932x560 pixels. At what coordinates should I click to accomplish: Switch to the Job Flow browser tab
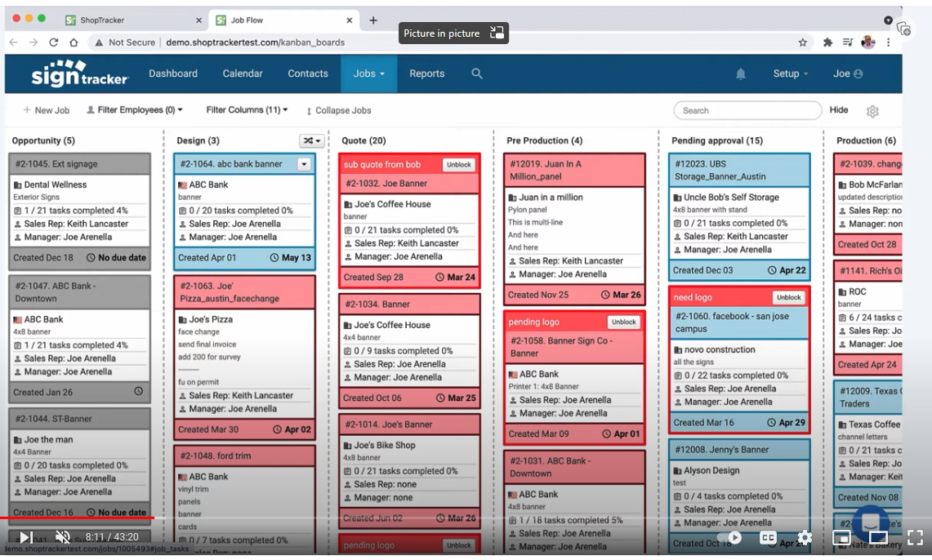click(x=284, y=20)
